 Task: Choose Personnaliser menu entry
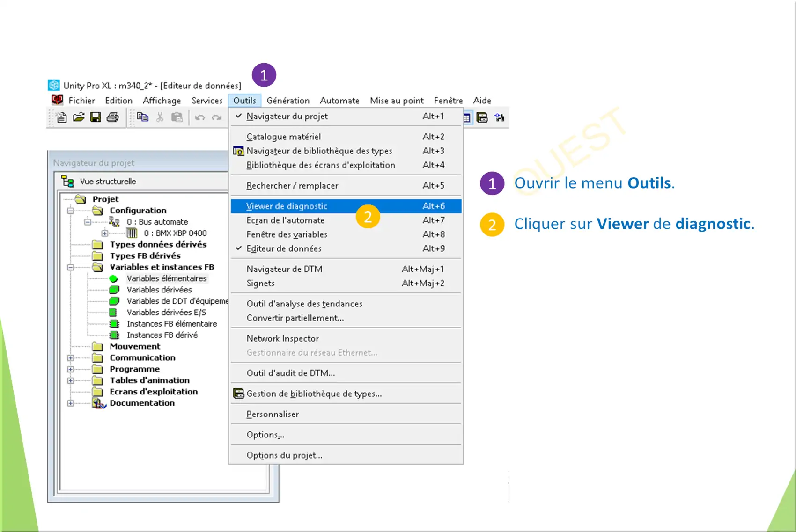click(x=346, y=414)
